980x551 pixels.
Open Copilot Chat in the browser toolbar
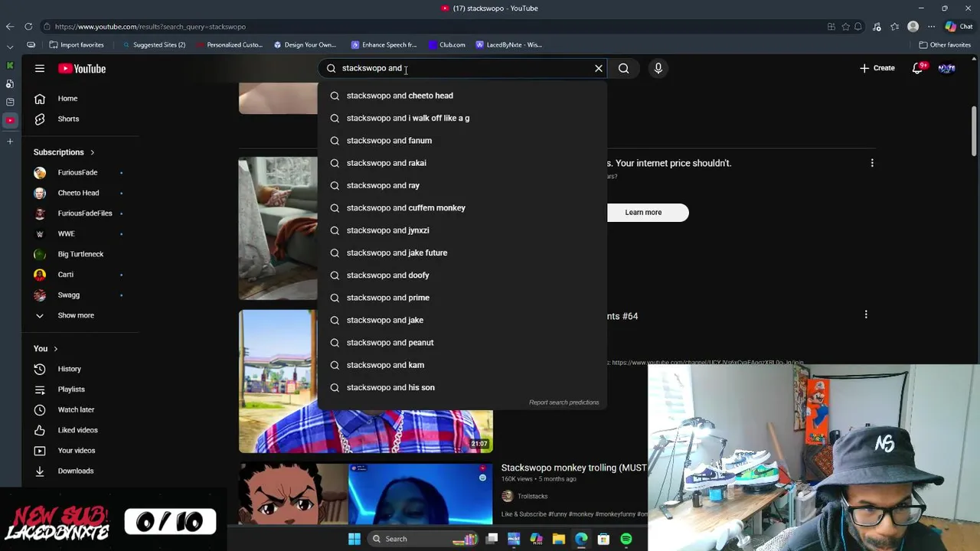click(959, 27)
